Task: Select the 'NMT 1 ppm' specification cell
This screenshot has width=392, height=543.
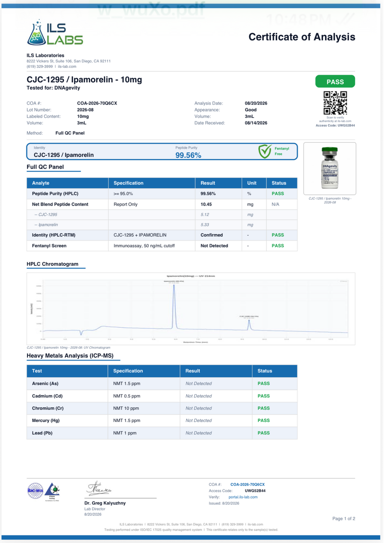Action: [125, 433]
